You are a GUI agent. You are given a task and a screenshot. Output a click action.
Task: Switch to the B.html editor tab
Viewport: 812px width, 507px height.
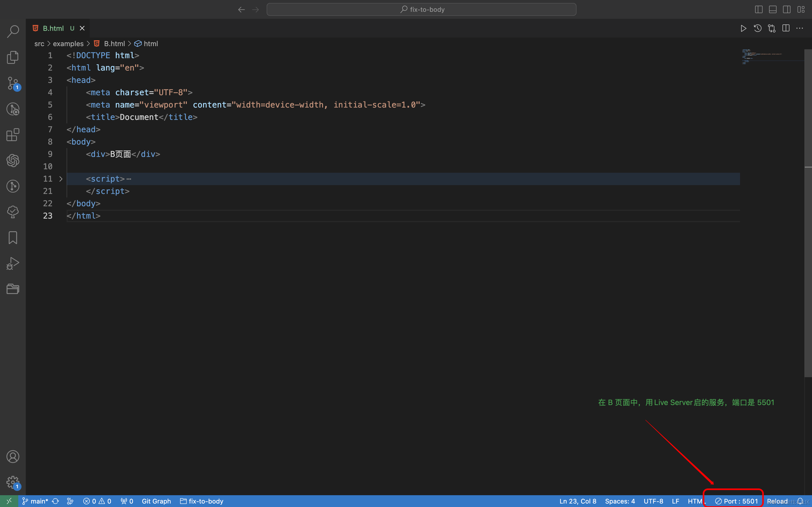[x=54, y=28]
